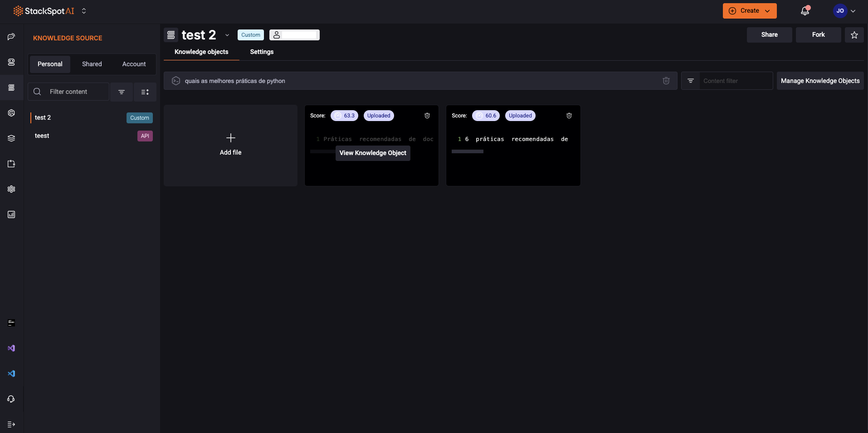Delete the knowledge object scored 60.6
The width and height of the screenshot is (868, 433).
(569, 116)
